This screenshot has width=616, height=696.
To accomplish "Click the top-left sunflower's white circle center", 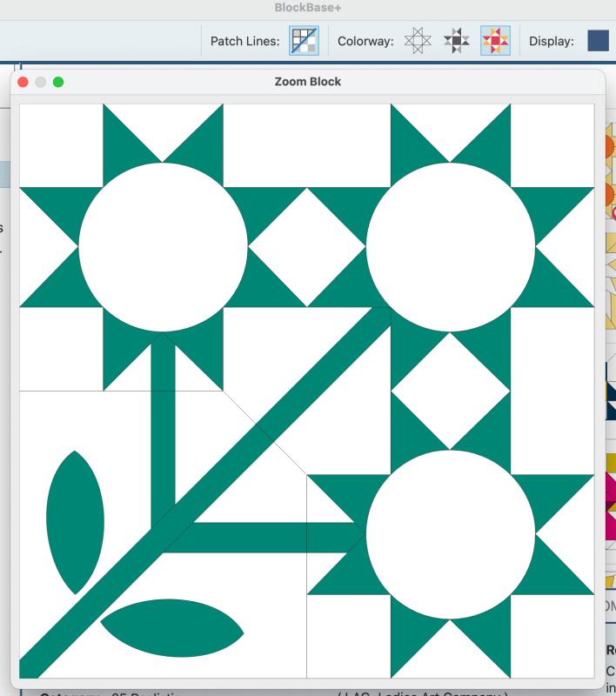I will coord(163,248).
